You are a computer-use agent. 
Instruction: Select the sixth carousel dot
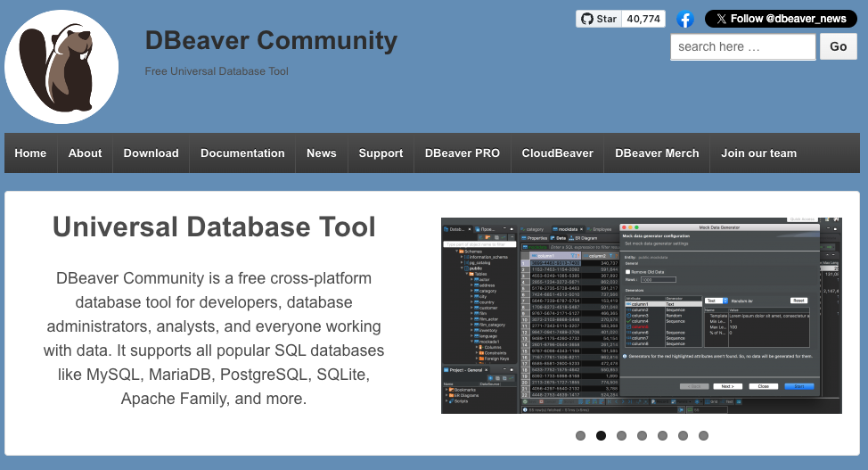point(683,435)
